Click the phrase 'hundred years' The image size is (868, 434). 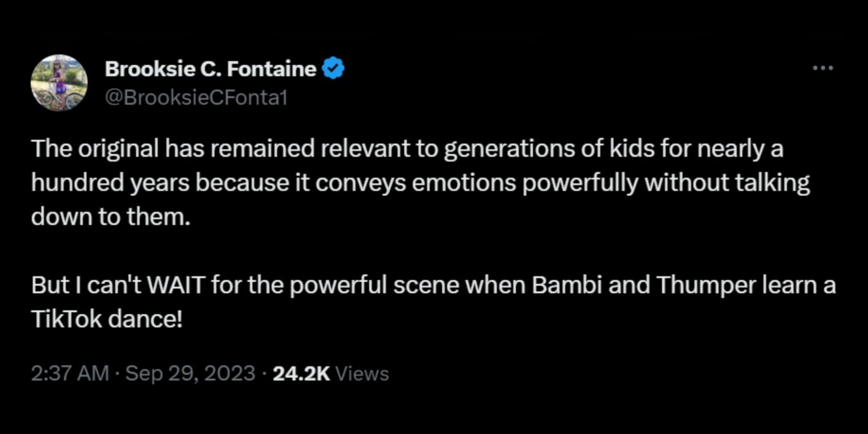[x=110, y=183]
